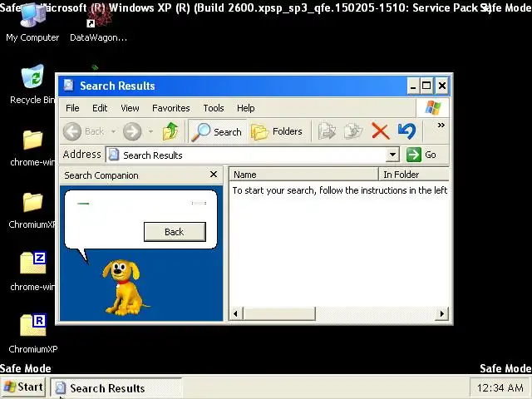Click the Move To toolbar icon
532x399 pixels.
click(x=327, y=131)
